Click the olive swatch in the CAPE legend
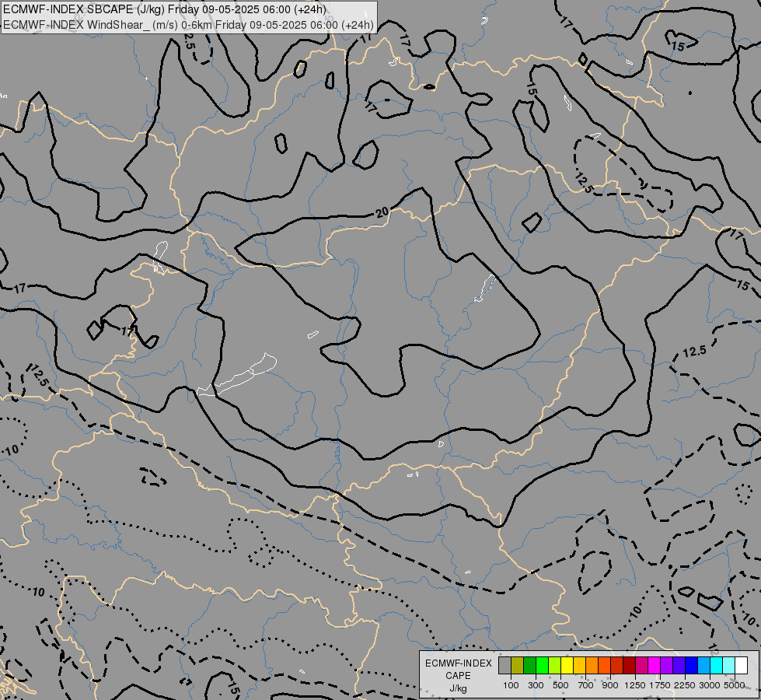This screenshot has height=700, width=761. click(518, 665)
